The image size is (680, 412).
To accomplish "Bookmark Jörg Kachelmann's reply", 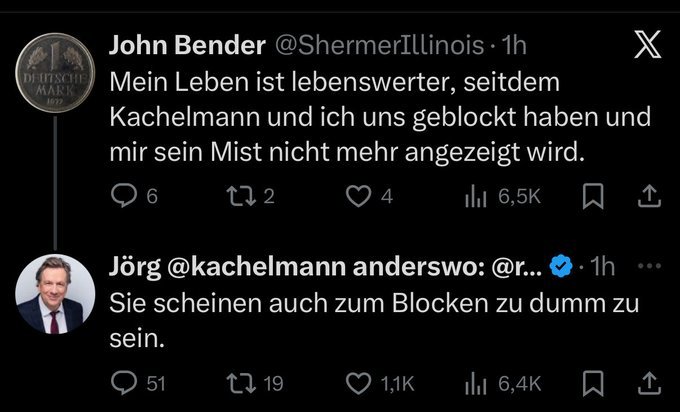I will pyautogui.click(x=594, y=382).
